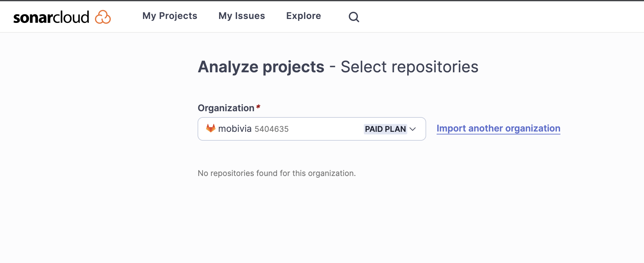Click the red required asterisk
This screenshot has width=644, height=263.
[258, 107]
